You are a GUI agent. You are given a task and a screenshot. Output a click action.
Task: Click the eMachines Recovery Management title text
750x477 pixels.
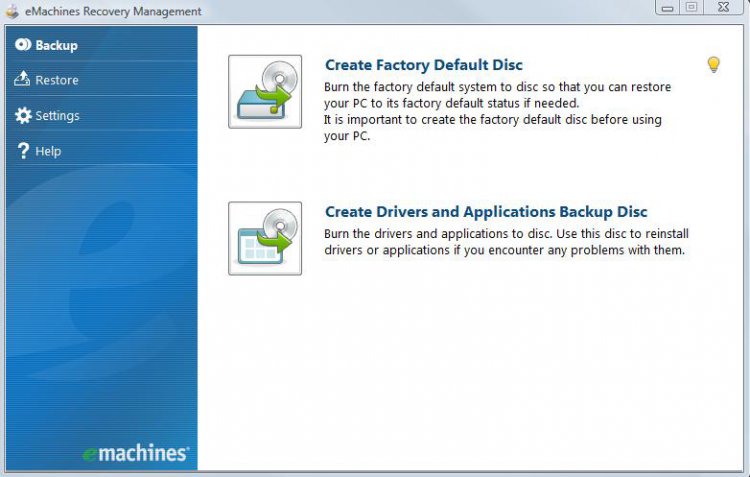[113, 11]
